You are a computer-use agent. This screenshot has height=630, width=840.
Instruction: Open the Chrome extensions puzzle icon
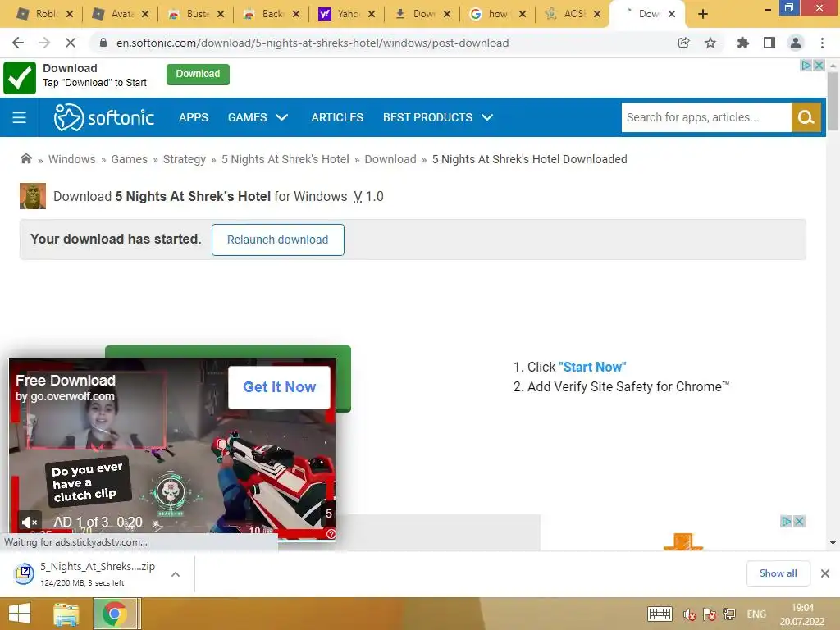coord(742,43)
